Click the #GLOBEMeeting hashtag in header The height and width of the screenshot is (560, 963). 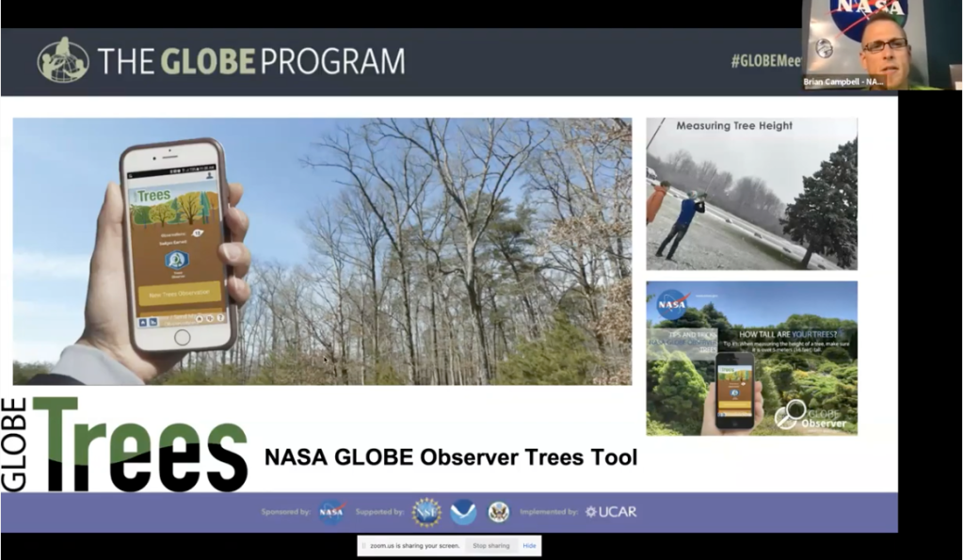coord(765,61)
